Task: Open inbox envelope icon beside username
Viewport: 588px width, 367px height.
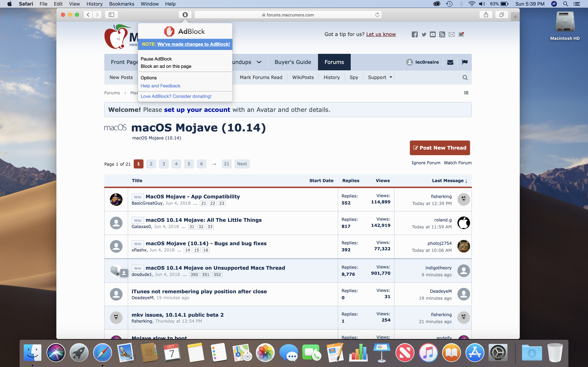Action: pos(450,62)
